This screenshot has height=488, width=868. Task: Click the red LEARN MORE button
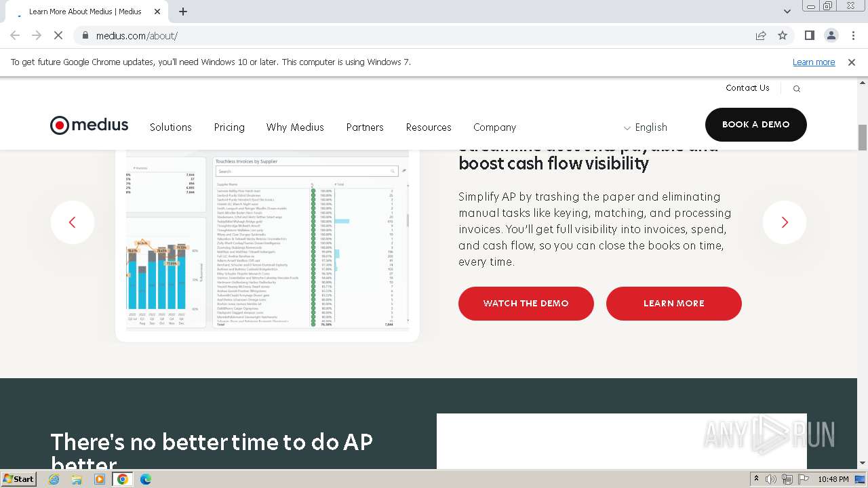674,304
